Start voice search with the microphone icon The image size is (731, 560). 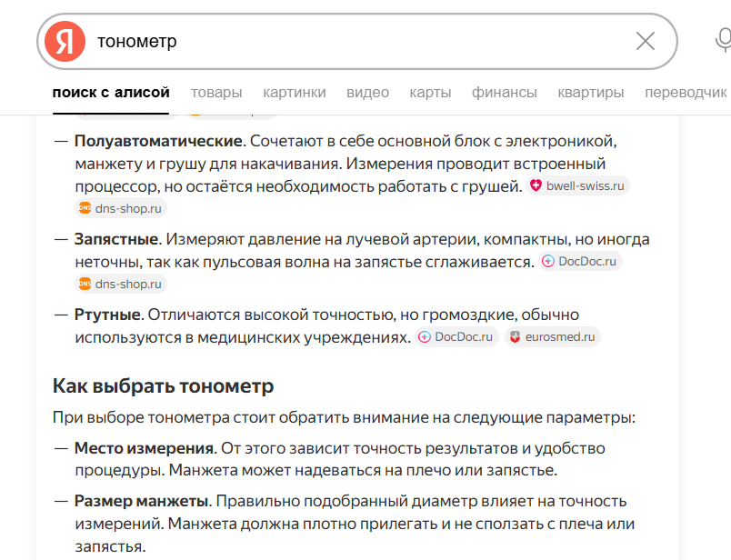724,41
